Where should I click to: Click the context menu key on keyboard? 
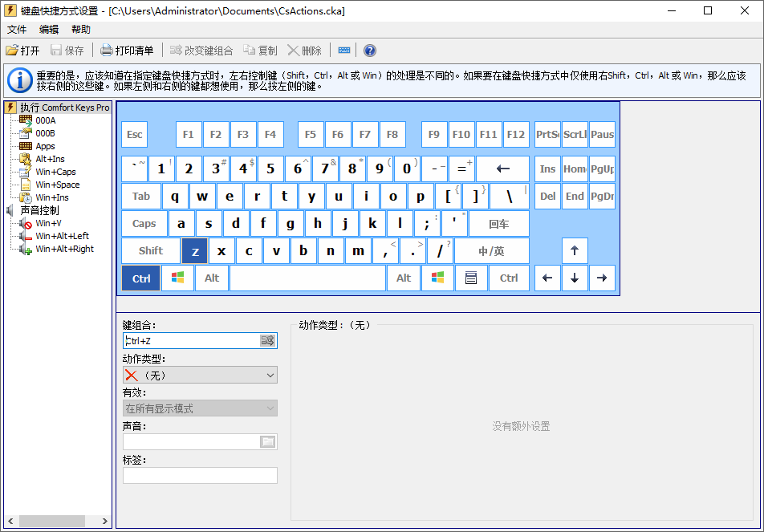(x=470, y=278)
